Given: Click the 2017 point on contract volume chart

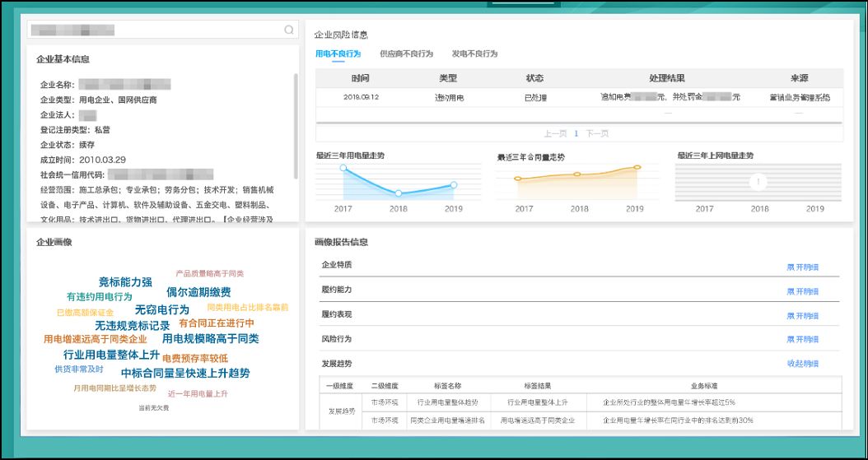Looking at the screenshot, I should [x=518, y=179].
